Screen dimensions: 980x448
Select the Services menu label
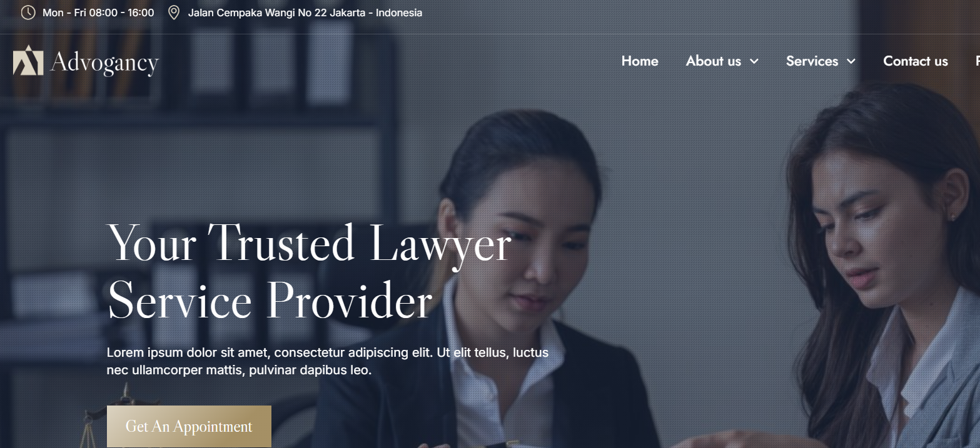click(x=812, y=61)
